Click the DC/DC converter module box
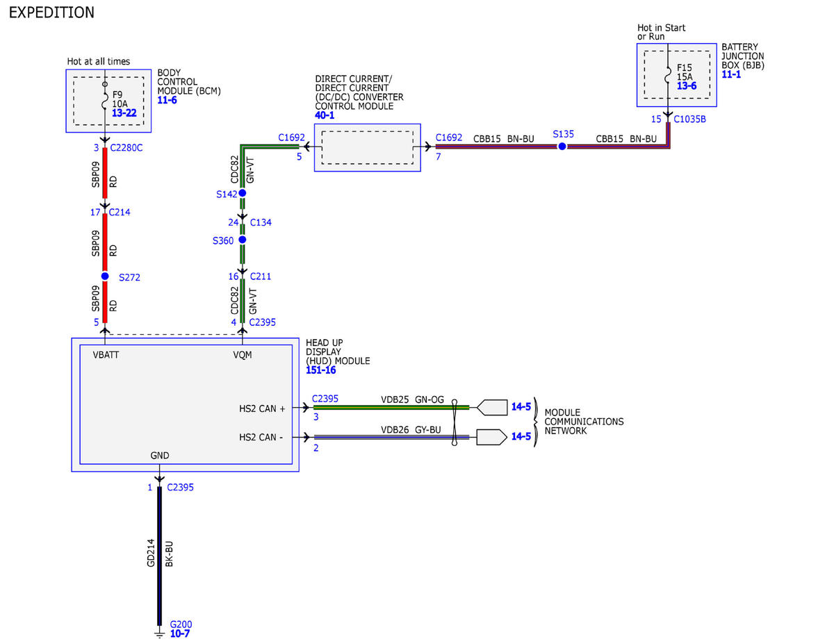Image resolution: width=834 pixels, height=644 pixels. click(368, 147)
